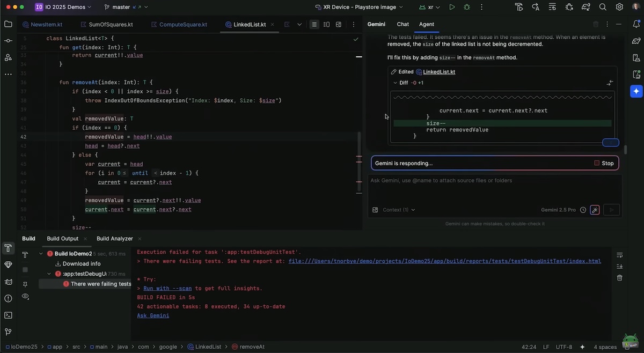The height and width of the screenshot is (353, 644).
Task: Open the Project folder tool window
Action: tap(8, 24)
